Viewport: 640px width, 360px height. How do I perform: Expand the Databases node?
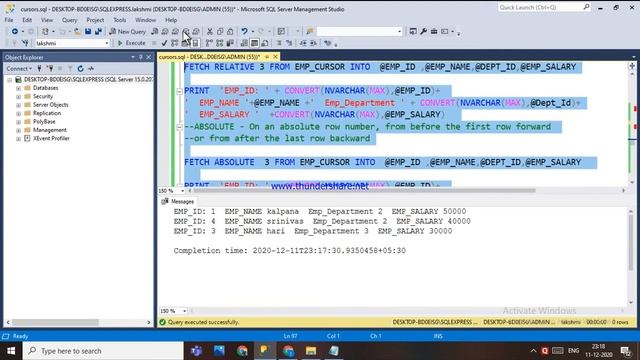(18, 88)
